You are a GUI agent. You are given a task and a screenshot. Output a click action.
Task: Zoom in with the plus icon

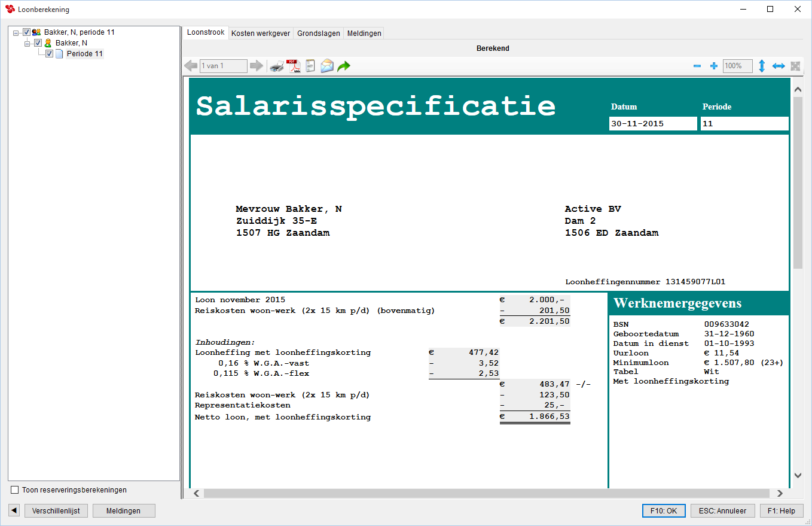point(713,66)
